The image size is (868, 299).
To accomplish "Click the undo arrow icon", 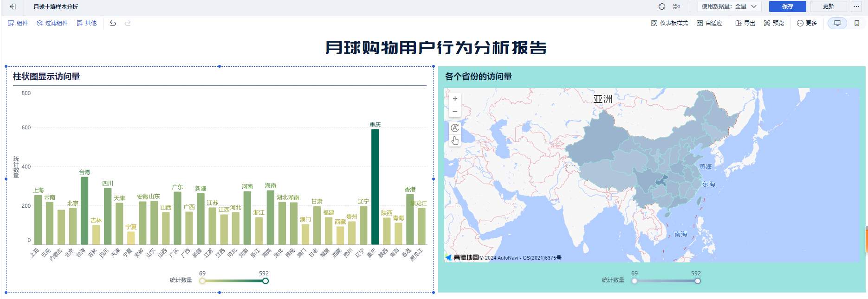I will coord(113,23).
